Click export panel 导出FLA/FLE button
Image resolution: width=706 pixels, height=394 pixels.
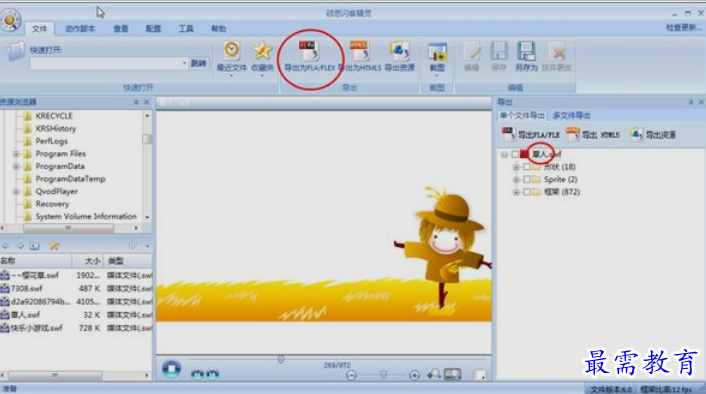point(531,134)
